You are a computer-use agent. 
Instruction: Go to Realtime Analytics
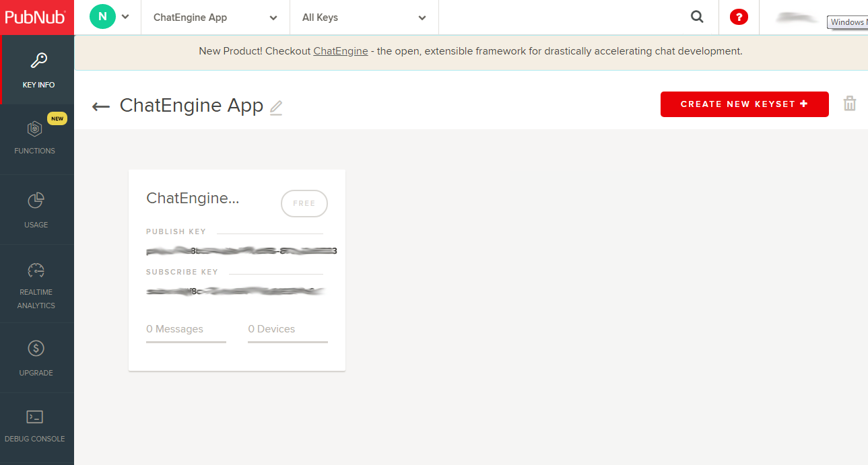tap(36, 285)
